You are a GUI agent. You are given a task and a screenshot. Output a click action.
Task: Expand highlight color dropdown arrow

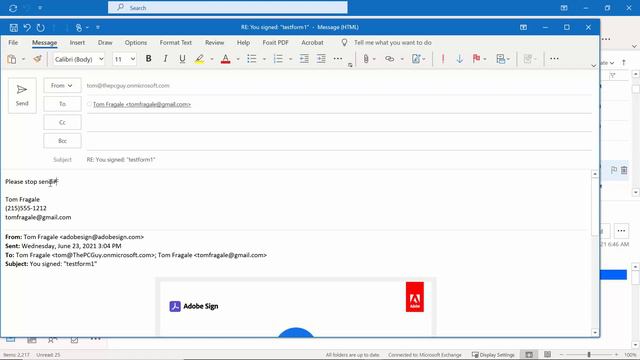(212, 59)
